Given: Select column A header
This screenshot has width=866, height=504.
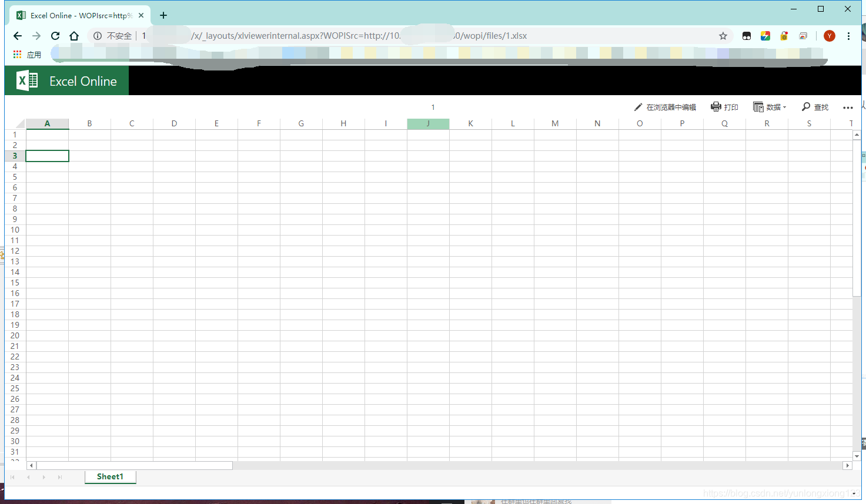Looking at the screenshot, I should [x=47, y=123].
